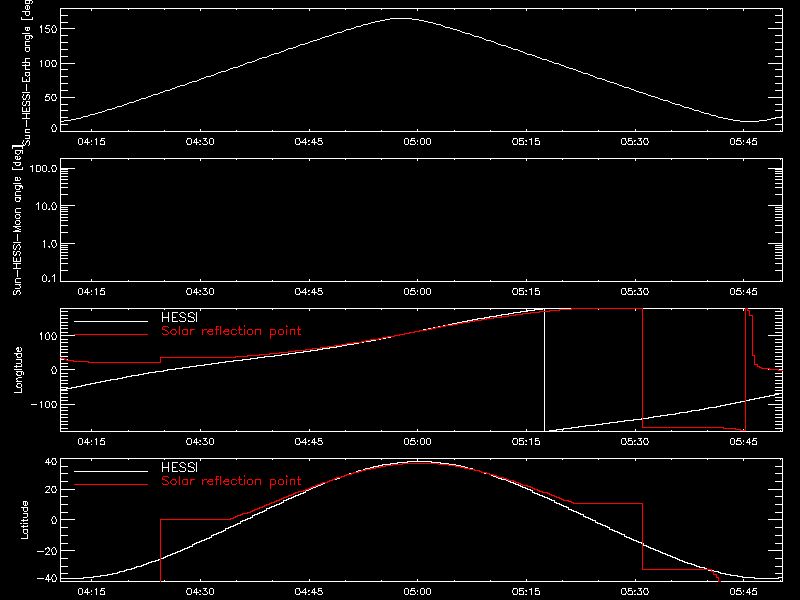800x600 pixels.
Task: Click 04:30 time label below Moon angle plot
Action: coord(200,292)
